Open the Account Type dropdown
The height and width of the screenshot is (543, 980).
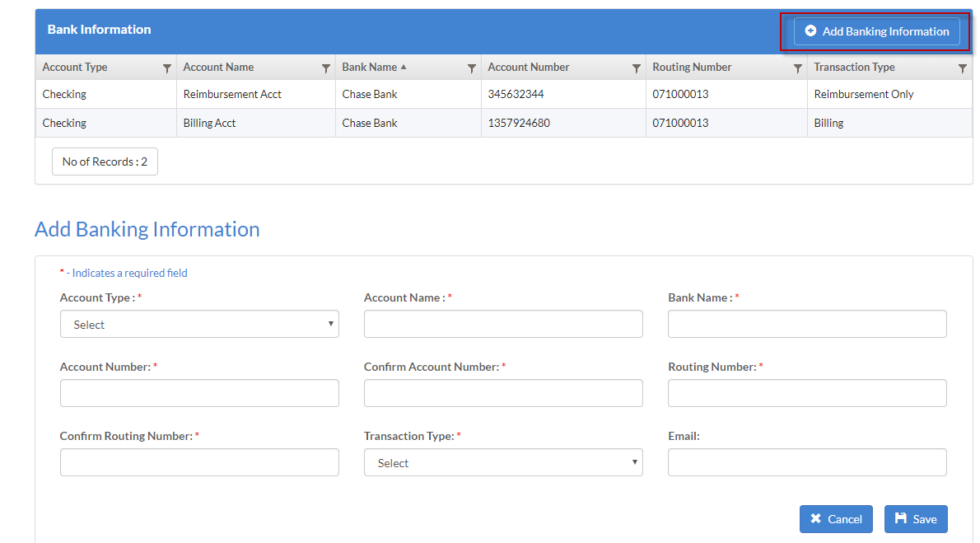click(x=199, y=324)
